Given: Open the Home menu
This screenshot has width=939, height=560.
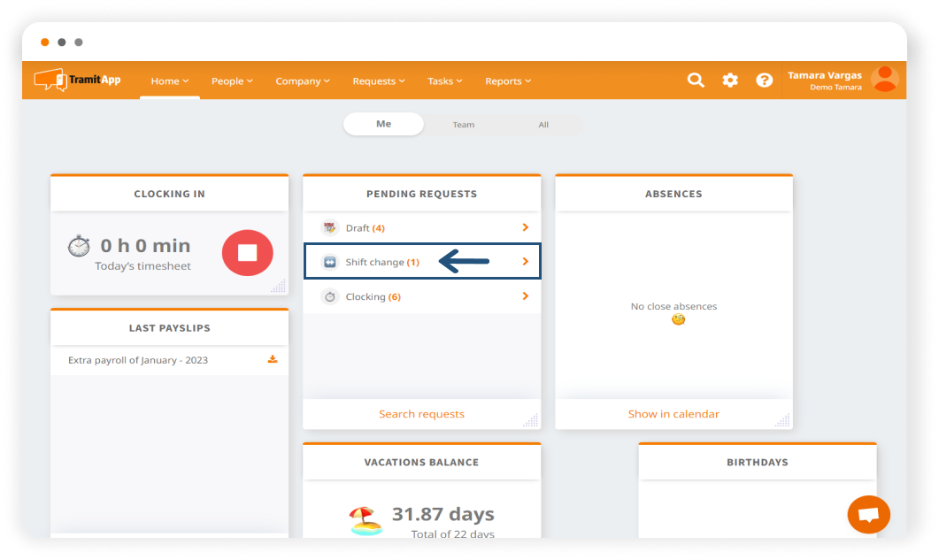Looking at the screenshot, I should (169, 81).
